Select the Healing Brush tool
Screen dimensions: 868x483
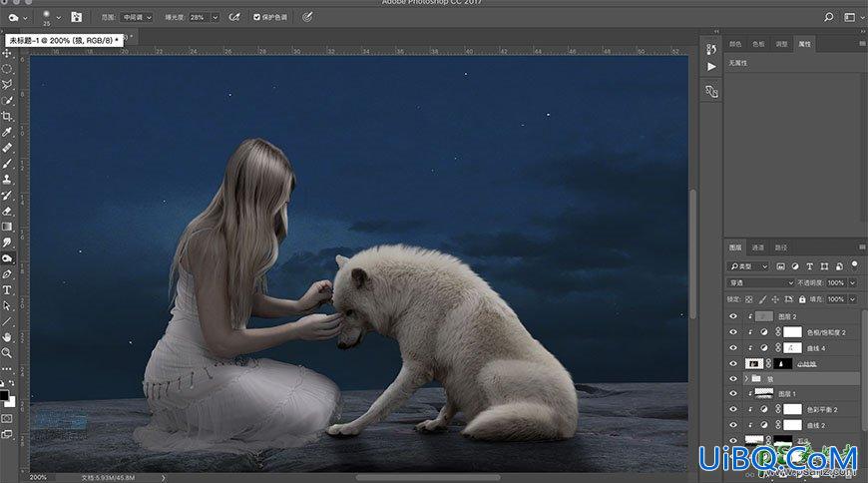[x=7, y=148]
